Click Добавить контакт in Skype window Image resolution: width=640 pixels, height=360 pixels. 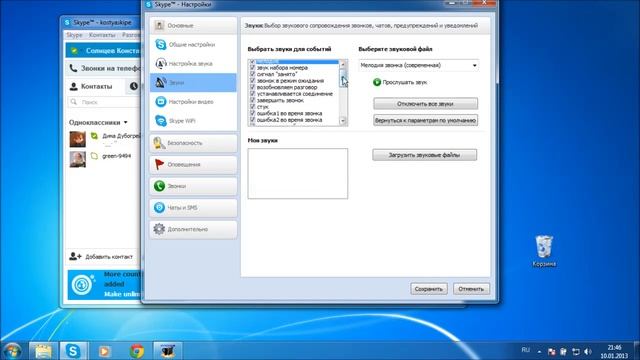pyautogui.click(x=101, y=256)
